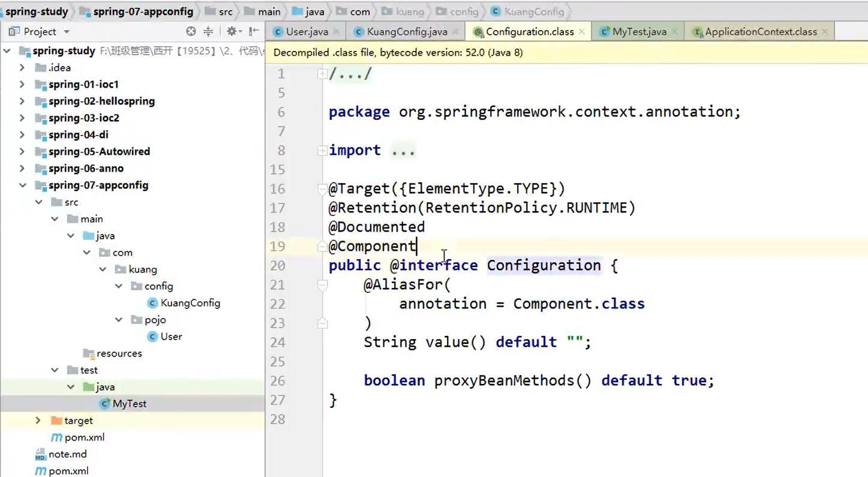The image size is (868, 477).
Task: Open the MyTest.java tab
Action: coord(639,32)
